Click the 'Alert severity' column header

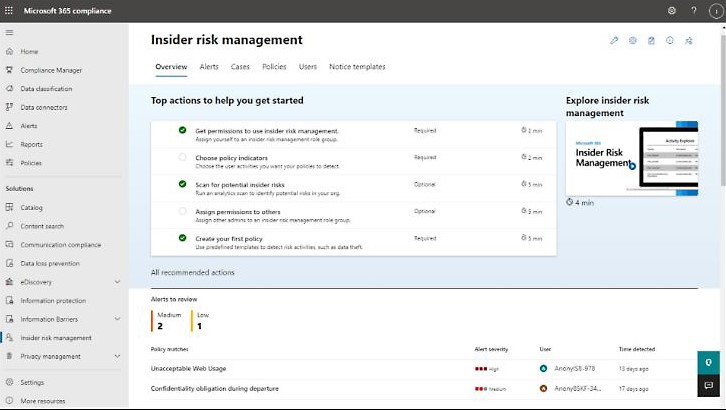coord(491,349)
